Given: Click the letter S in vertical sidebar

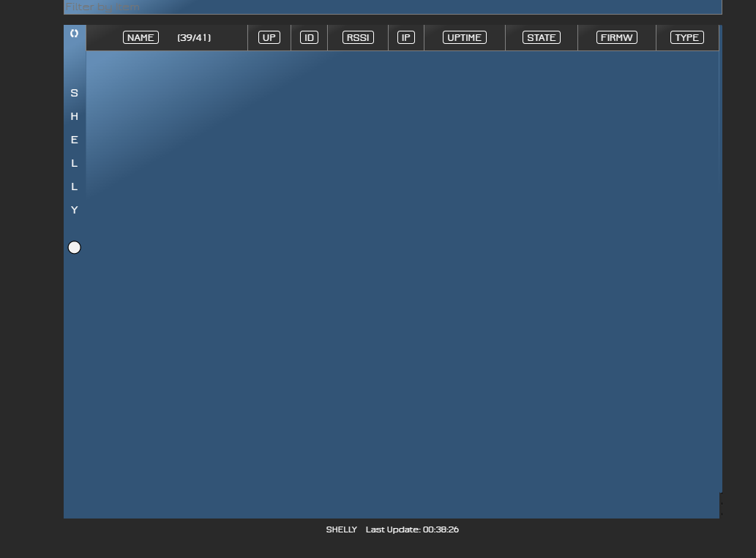Looking at the screenshot, I should click(74, 93).
